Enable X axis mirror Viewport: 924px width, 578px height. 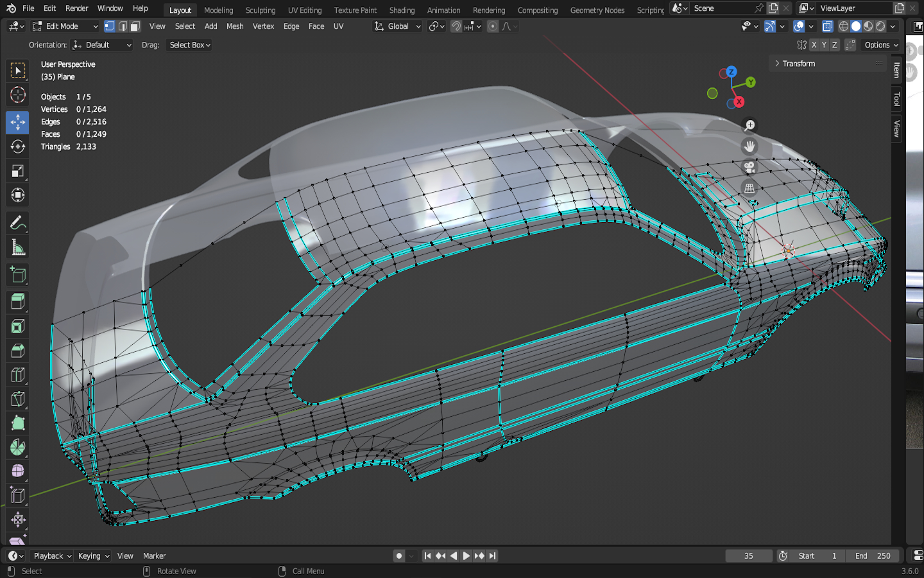(814, 45)
